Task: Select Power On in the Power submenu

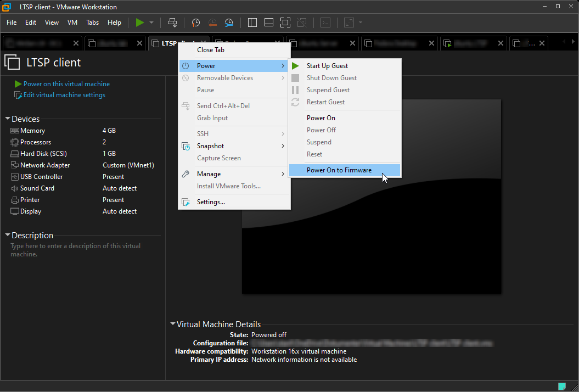Action: coord(345,118)
